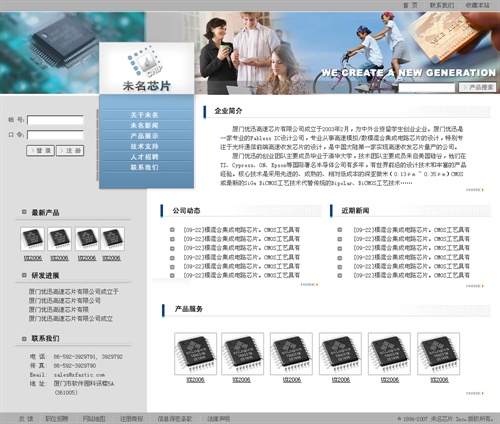Click first chip thumbnail under 最新产品
Image resolution: width=500 pixels, height=424 pixels.
pos(32,239)
